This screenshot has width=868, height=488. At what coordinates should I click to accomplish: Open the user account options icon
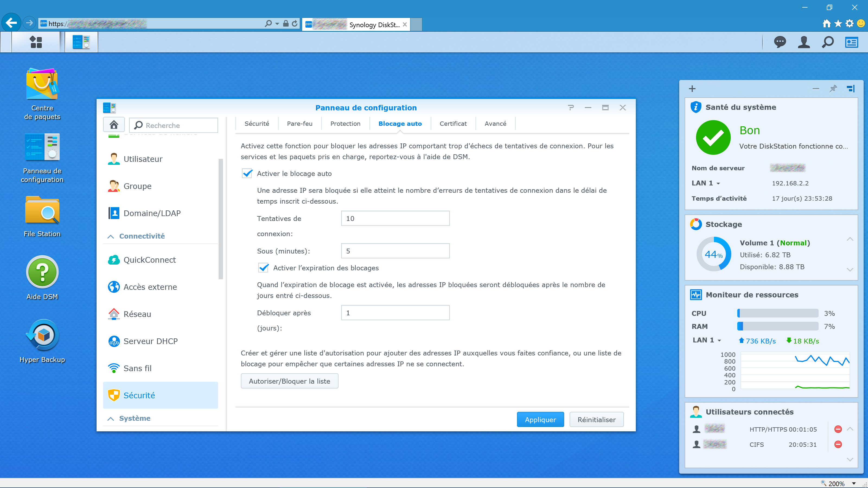(x=804, y=42)
